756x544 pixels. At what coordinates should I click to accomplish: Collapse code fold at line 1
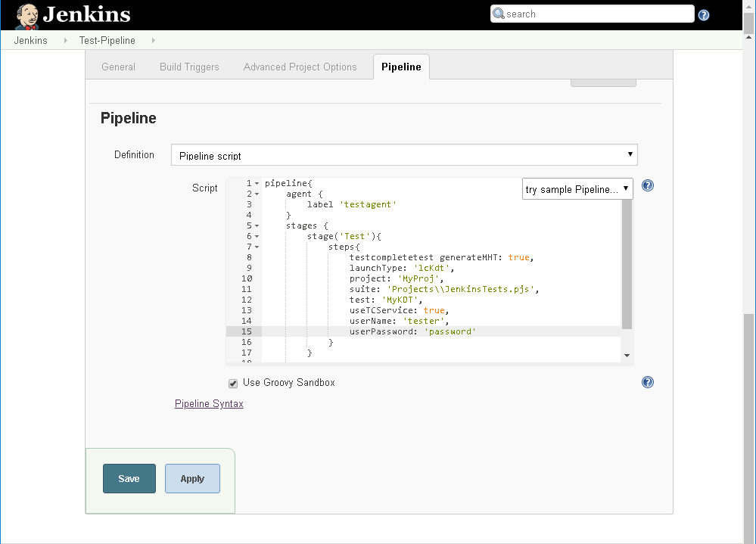coord(257,184)
